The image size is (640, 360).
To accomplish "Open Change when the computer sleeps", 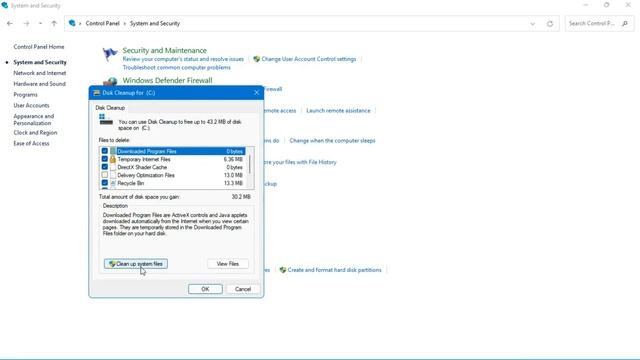I will (x=332, y=140).
